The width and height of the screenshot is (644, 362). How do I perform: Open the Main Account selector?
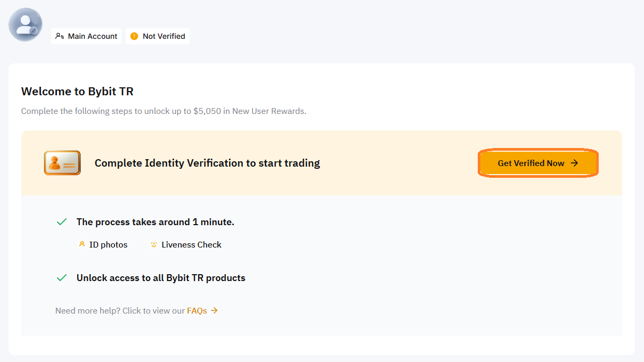[x=86, y=36]
